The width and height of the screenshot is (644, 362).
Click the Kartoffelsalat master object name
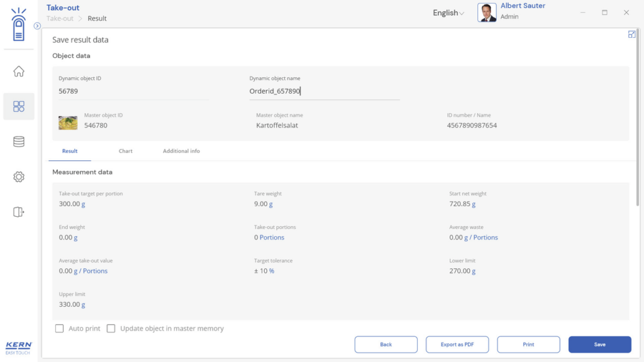tap(277, 125)
